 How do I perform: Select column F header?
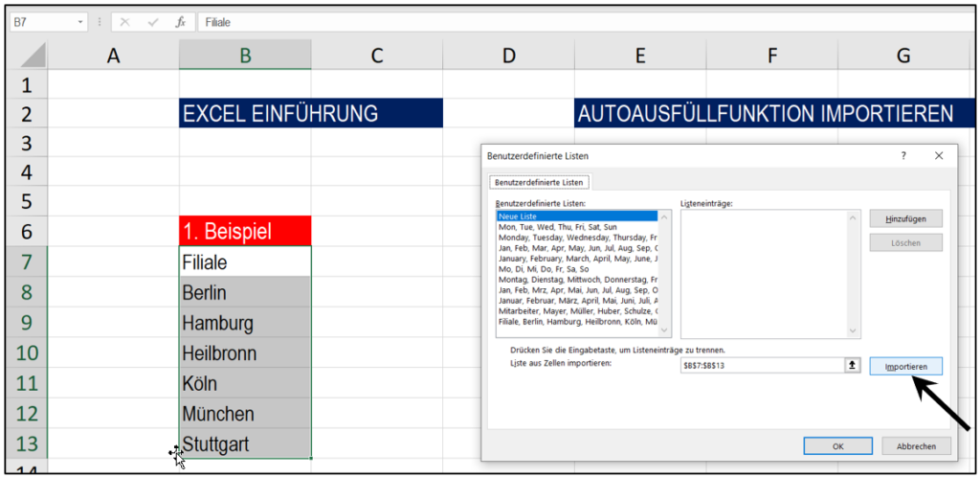click(772, 56)
